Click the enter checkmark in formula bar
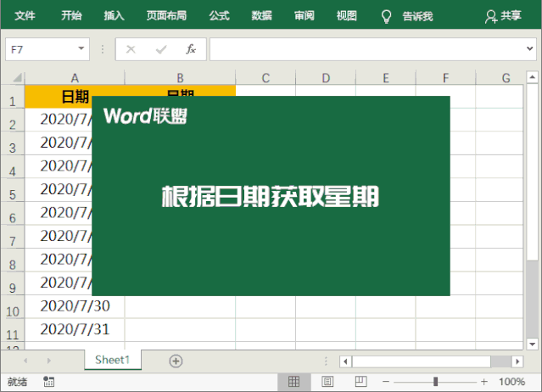 (160, 49)
